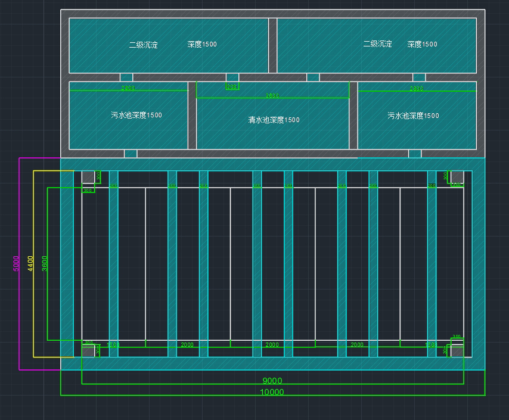Pick the "9000" dimension text

coord(272,381)
